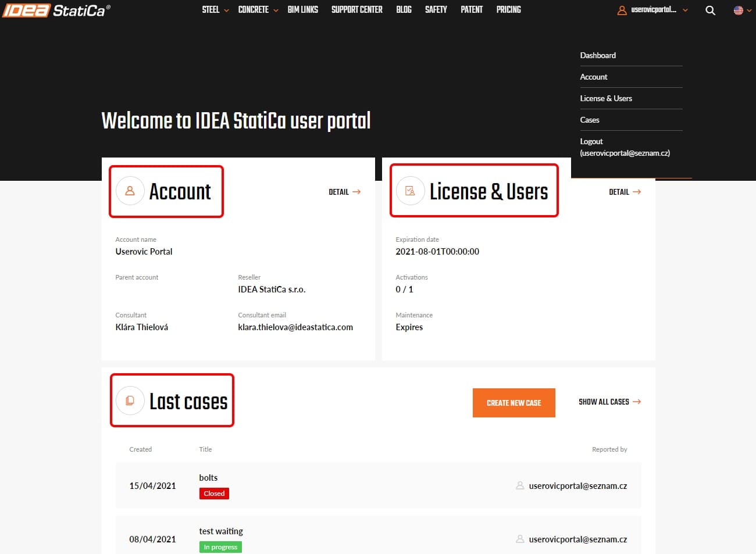The height and width of the screenshot is (554, 756).
Task: Open the SAFETY page
Action: [x=436, y=10]
